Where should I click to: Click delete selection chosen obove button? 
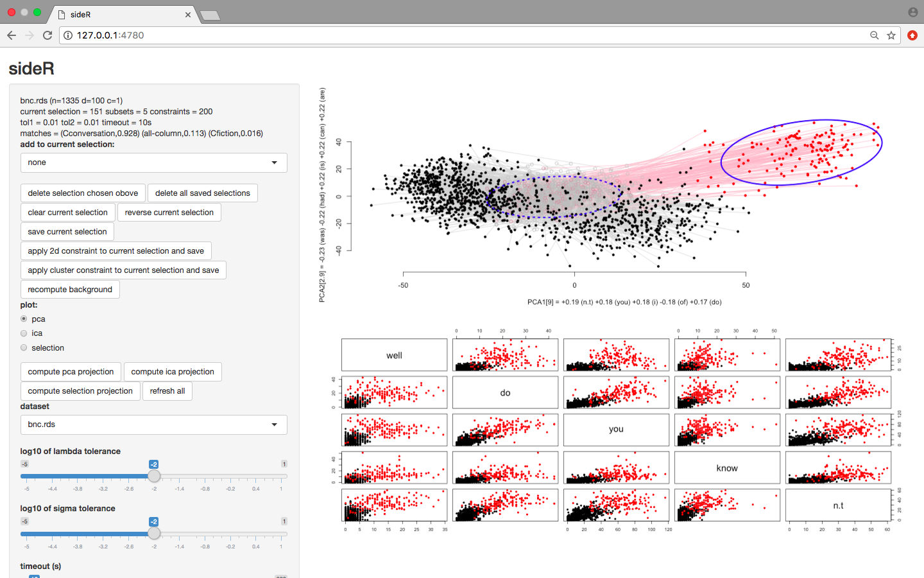(x=83, y=193)
